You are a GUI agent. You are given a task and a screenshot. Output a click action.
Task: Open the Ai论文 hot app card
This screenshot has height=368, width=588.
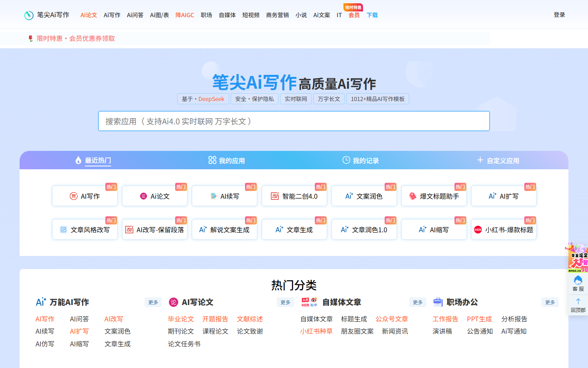pos(155,196)
